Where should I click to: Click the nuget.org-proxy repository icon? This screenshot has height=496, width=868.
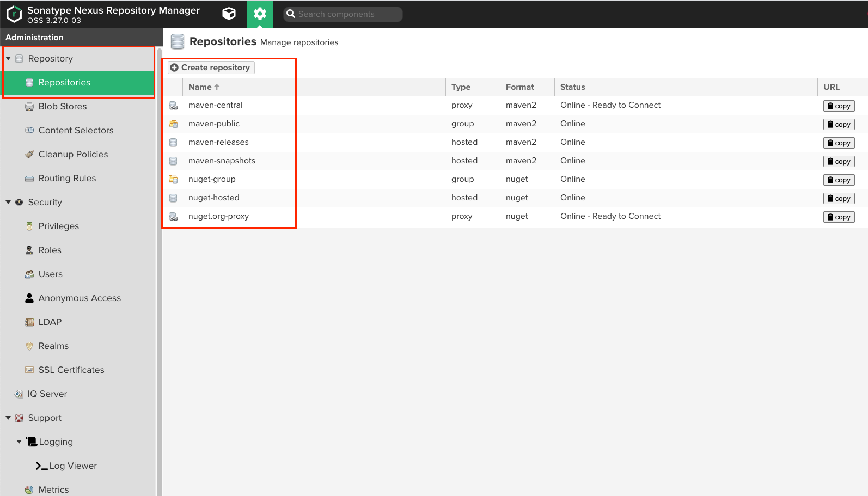pyautogui.click(x=173, y=217)
